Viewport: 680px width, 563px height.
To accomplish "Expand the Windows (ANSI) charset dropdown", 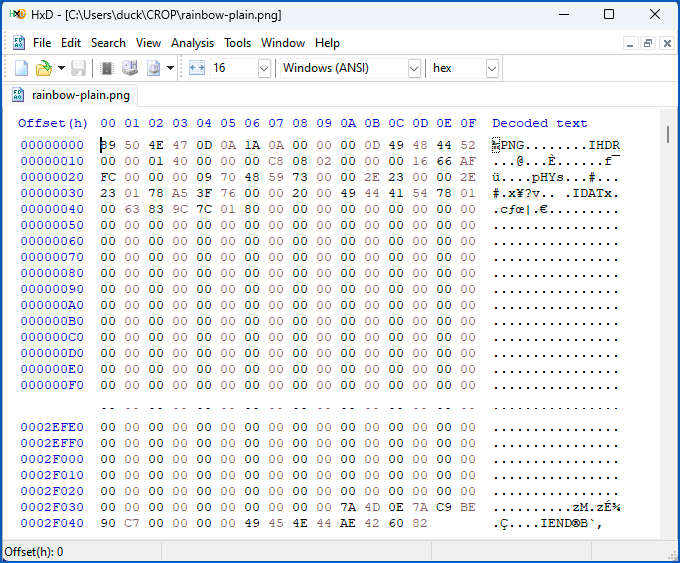I will point(414,68).
